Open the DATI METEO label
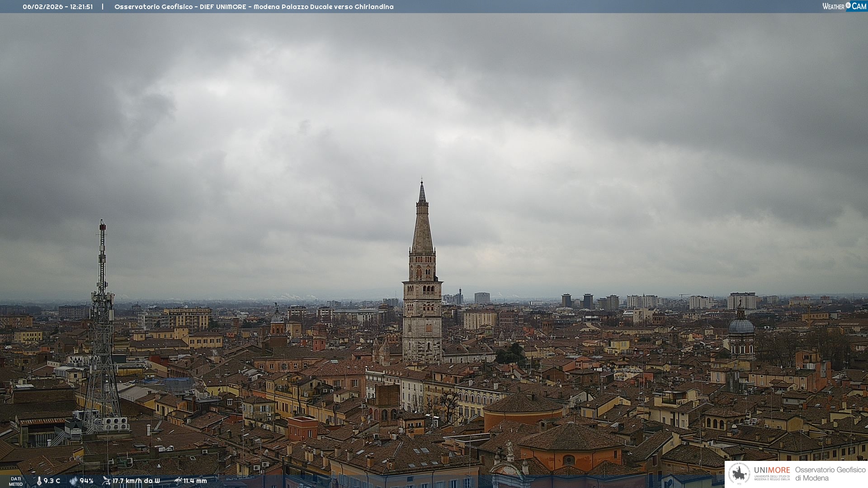The width and height of the screenshot is (868, 488). 16,482
